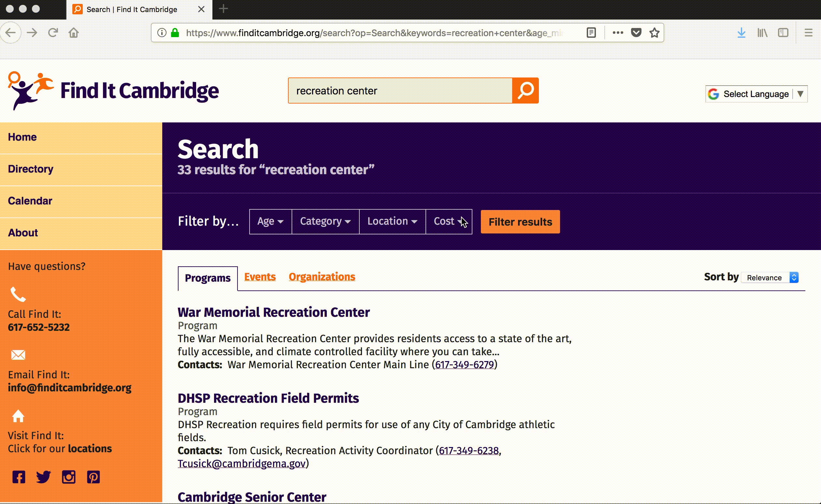The height and width of the screenshot is (504, 821).
Task: Close the Find It Cambridge tab
Action: tap(201, 9)
